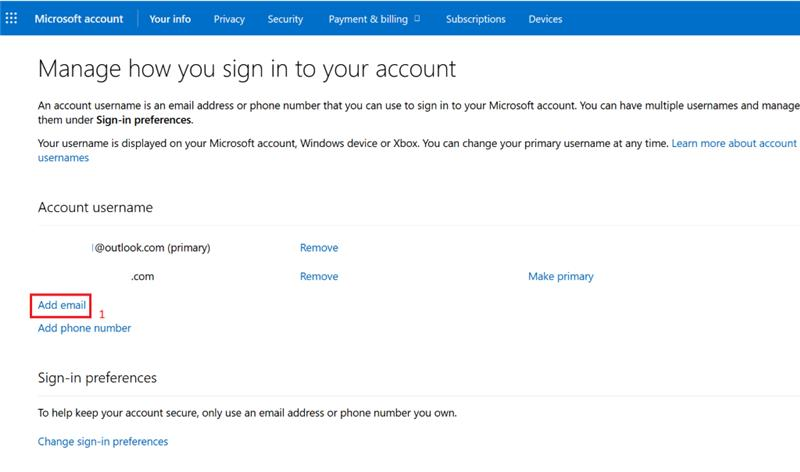Click Manage how you sign in heading
Screen dimensions: 800x472
click(247, 69)
